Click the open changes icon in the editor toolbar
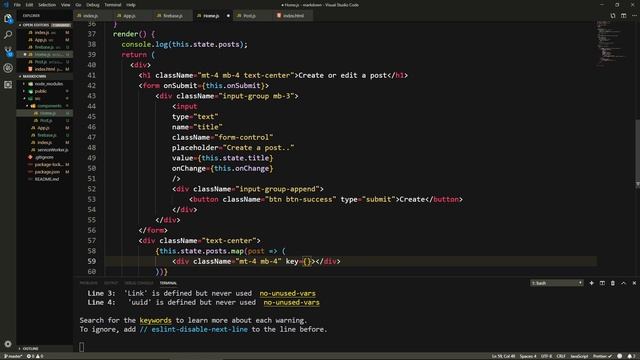Image resolution: width=640 pixels, height=360 pixels. pos(613,16)
